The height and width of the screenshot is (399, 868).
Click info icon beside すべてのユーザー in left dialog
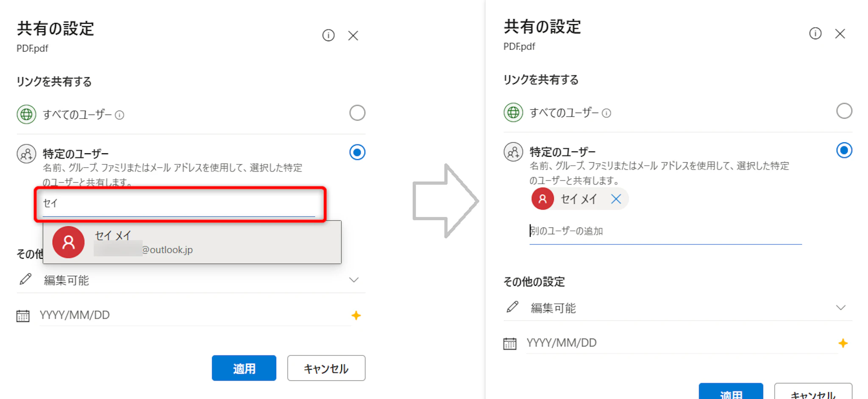(120, 115)
